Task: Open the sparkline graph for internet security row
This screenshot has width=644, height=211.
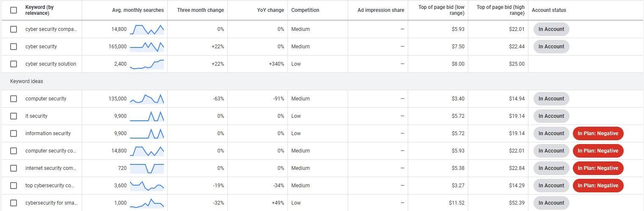Action: pos(146,168)
